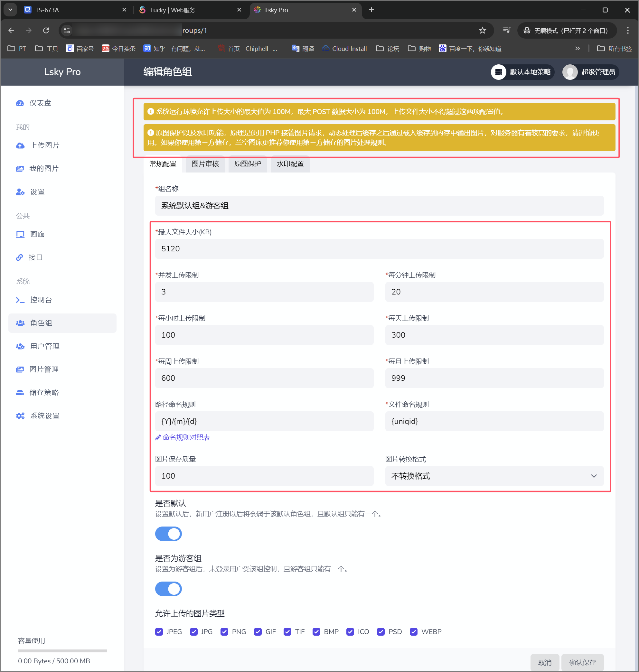This screenshot has width=639, height=672.
Task: Click the cloud upload icon for 上传图片
Action: [x=20, y=145]
